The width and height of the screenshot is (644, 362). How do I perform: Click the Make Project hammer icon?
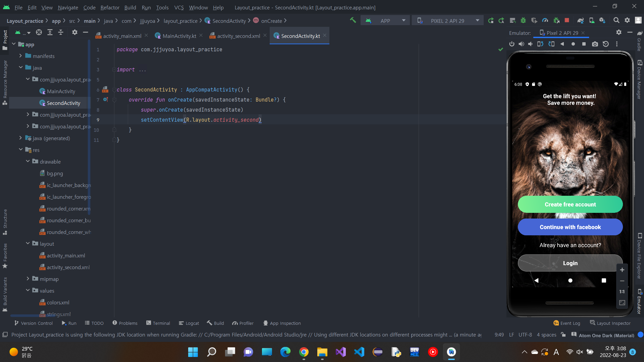[353, 20]
